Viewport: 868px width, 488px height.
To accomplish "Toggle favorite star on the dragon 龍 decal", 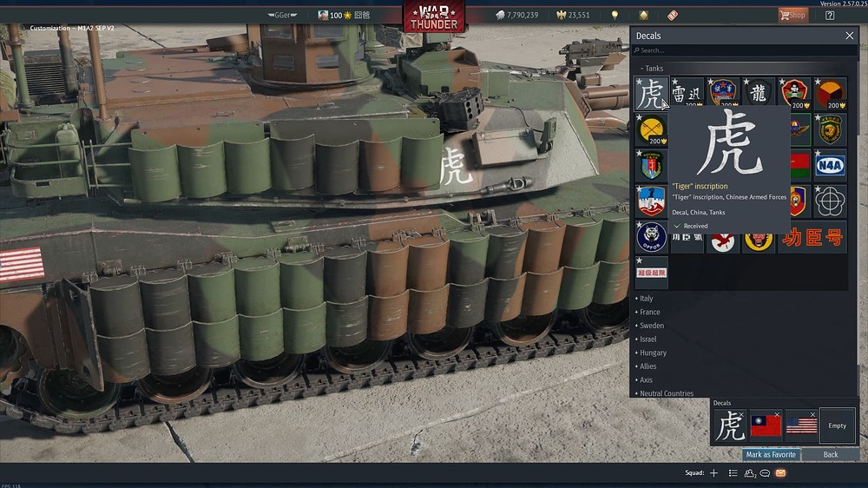I will click(x=746, y=82).
